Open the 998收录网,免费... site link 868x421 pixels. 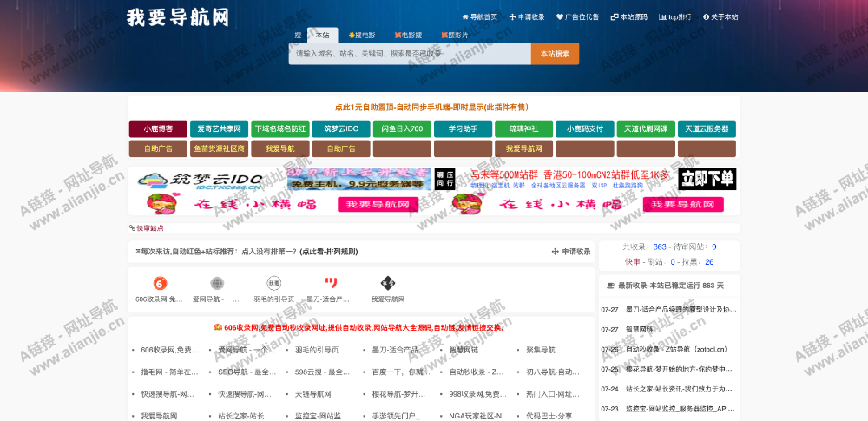point(477,394)
